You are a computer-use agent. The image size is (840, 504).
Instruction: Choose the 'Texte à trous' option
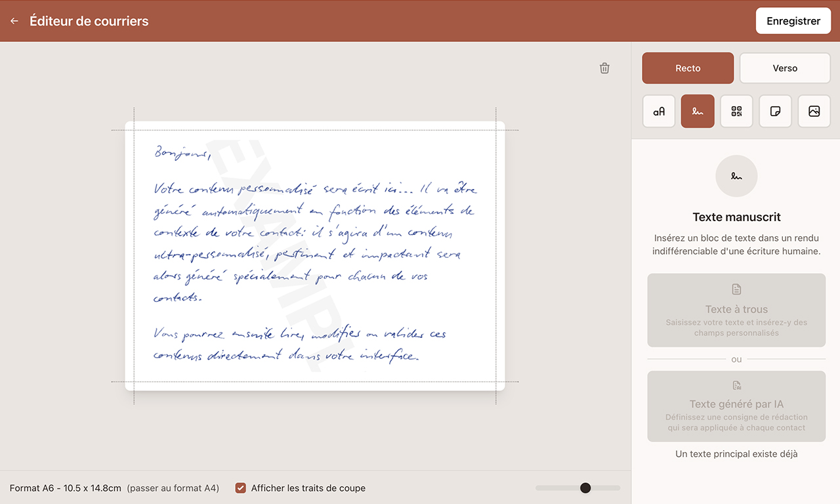[736, 310]
